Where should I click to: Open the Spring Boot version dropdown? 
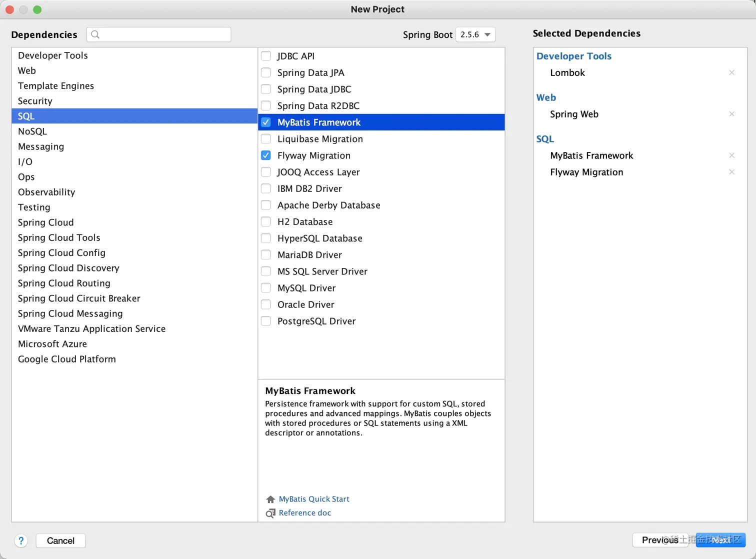click(x=475, y=34)
